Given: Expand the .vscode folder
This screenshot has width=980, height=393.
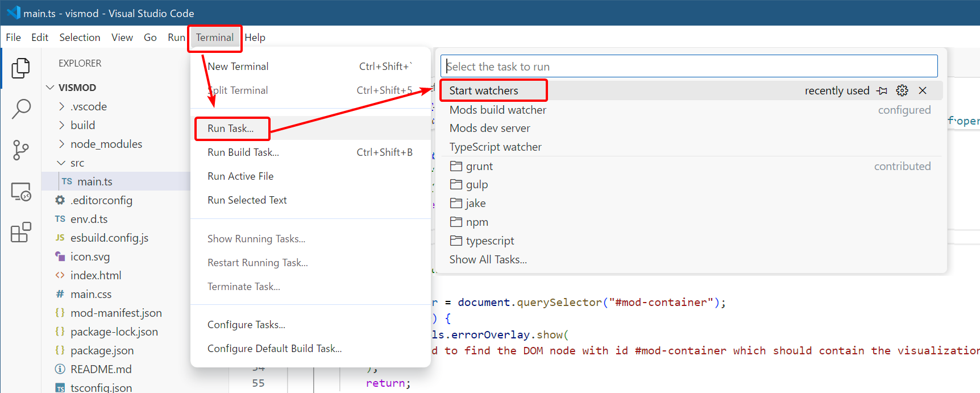Looking at the screenshot, I should (62, 106).
